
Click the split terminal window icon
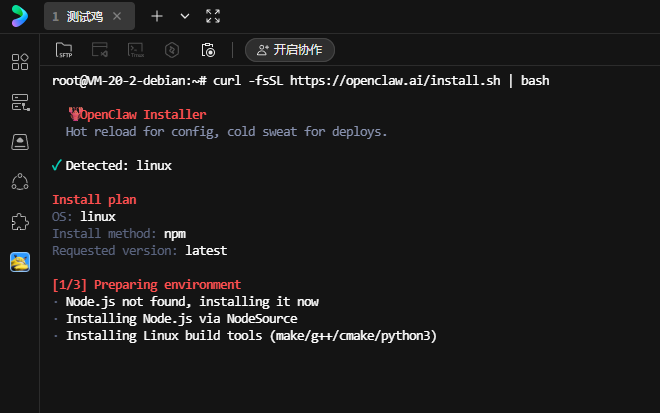pyautogui.click(x=100, y=50)
